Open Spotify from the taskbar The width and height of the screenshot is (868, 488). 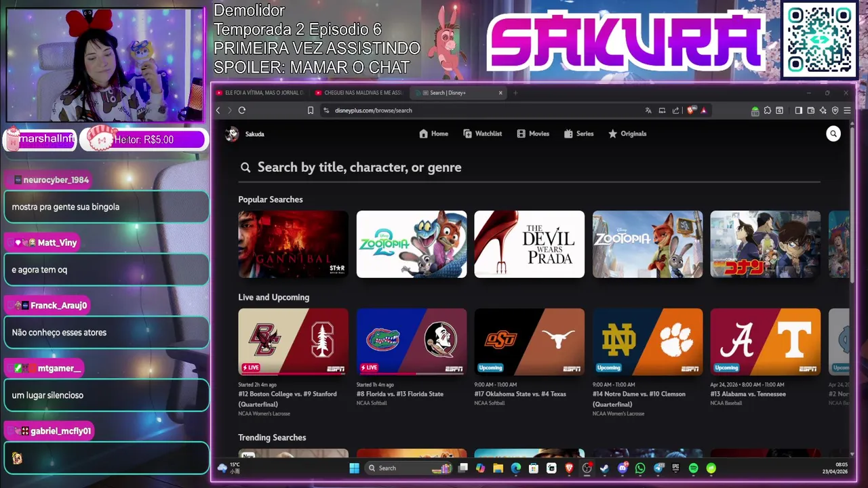[x=693, y=468]
